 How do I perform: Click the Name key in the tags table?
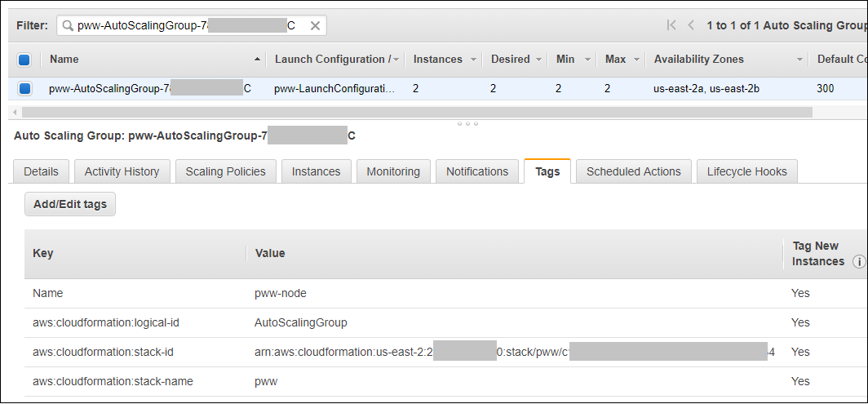[47, 293]
